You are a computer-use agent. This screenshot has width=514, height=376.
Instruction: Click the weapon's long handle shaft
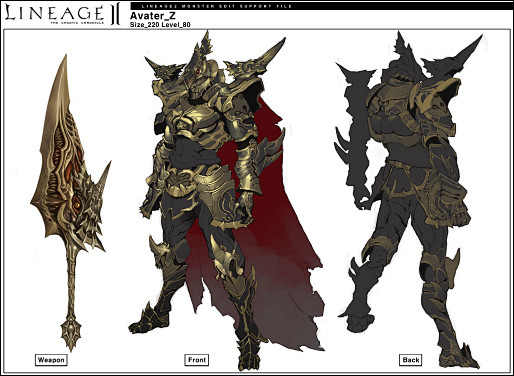pos(71,280)
